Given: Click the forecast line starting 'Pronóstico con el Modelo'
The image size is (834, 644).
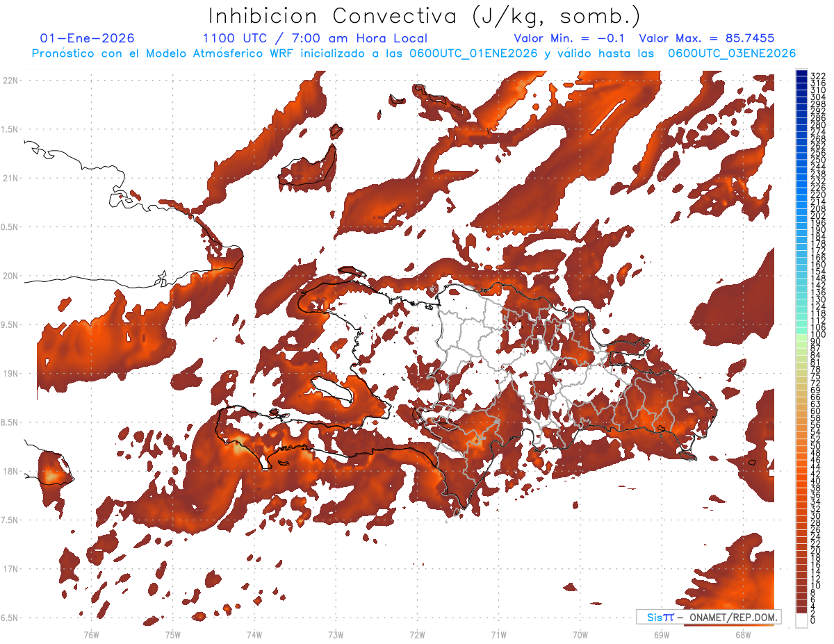Looking at the screenshot, I should 414,53.
